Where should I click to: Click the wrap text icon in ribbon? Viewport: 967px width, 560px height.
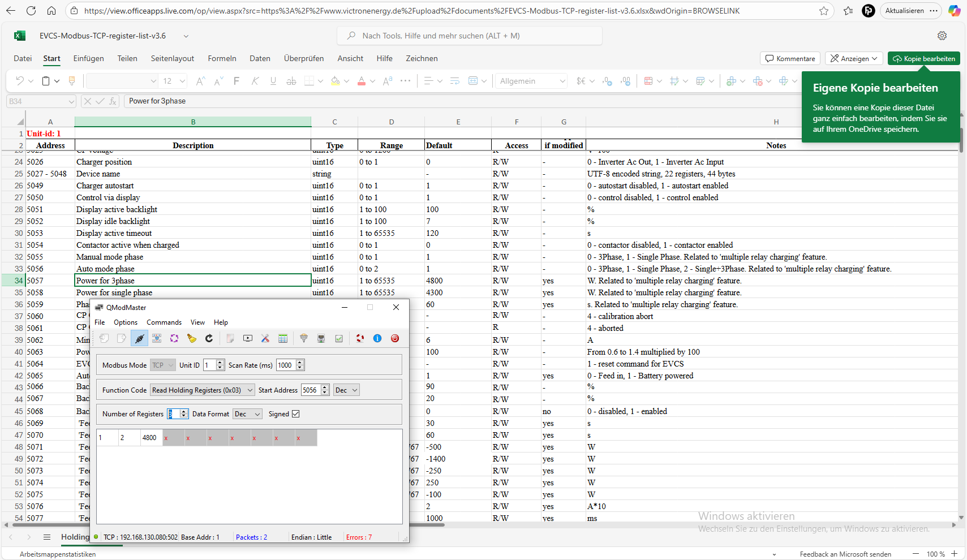455,81
